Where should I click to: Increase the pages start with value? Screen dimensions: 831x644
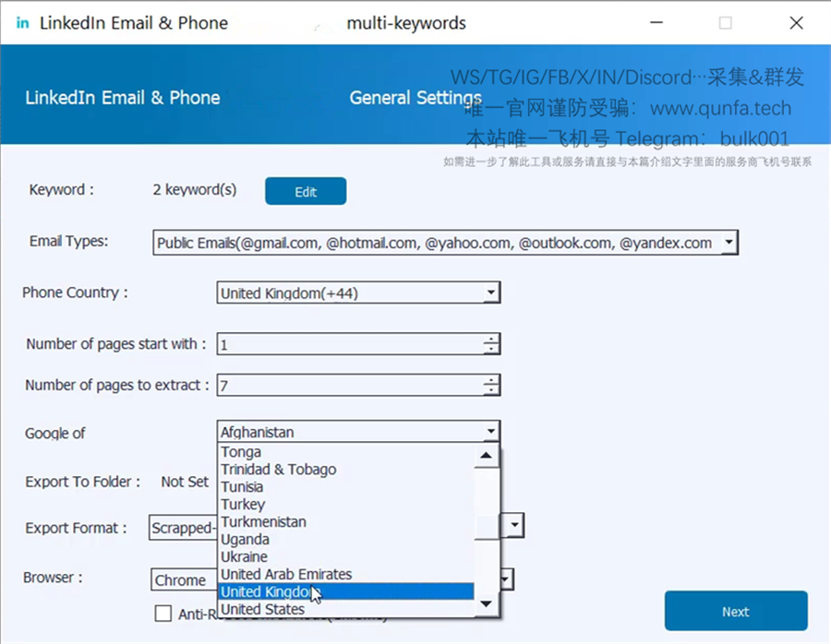pyautogui.click(x=492, y=339)
